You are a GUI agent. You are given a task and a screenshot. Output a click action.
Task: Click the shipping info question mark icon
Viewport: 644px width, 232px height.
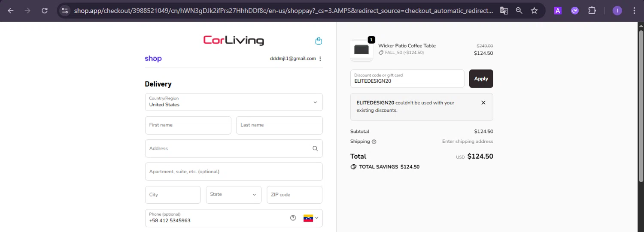coord(374,142)
